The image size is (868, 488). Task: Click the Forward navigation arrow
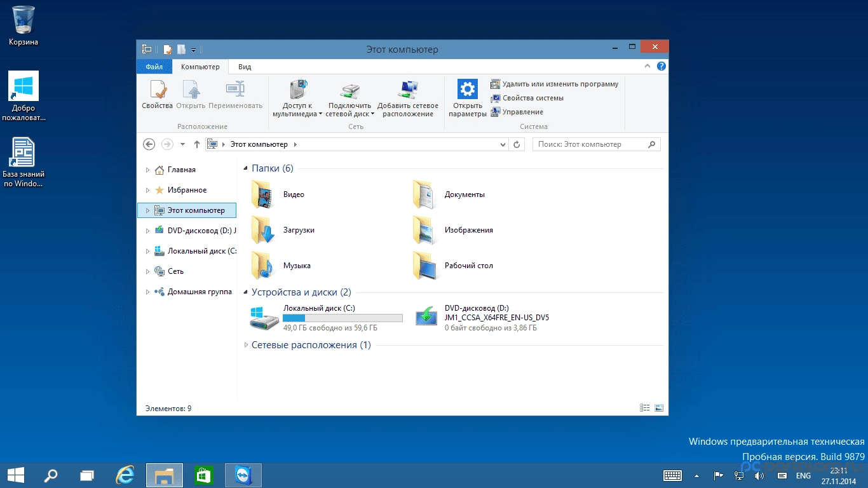[x=167, y=144]
